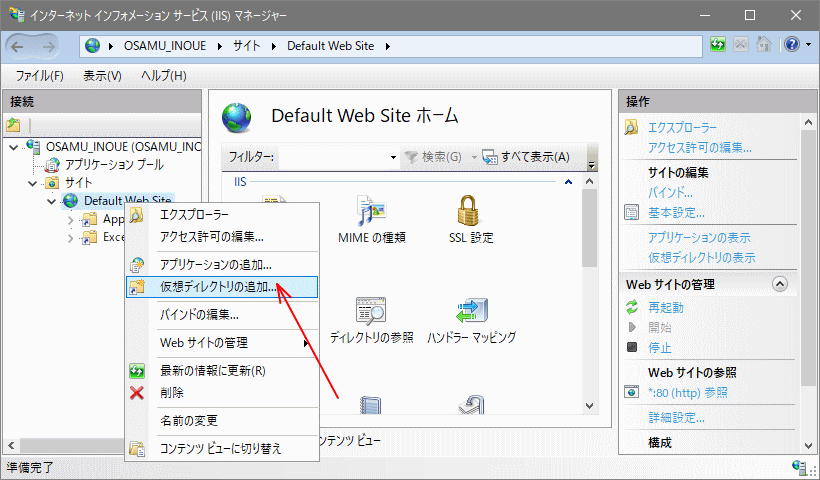820x480 pixels.
Task: Click the filter field next to フィルター
Action: tap(333, 157)
